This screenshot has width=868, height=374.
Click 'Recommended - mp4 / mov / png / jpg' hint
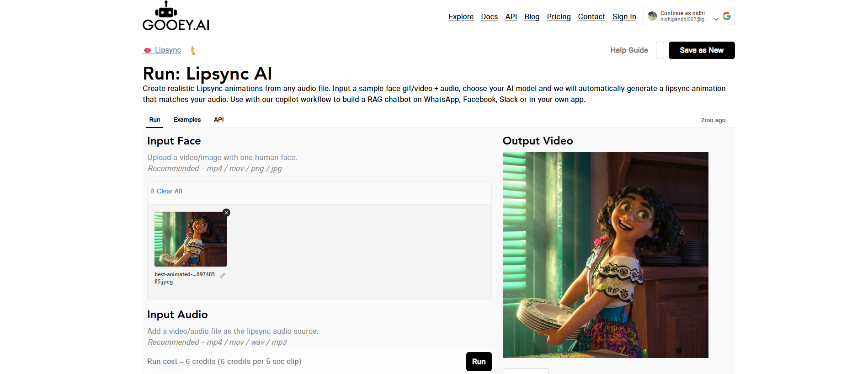click(215, 168)
